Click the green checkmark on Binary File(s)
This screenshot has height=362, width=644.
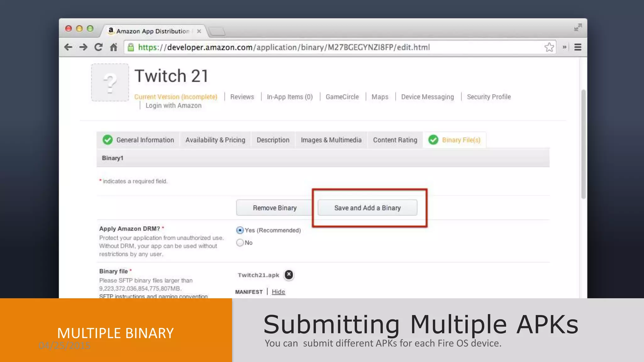[x=433, y=140]
